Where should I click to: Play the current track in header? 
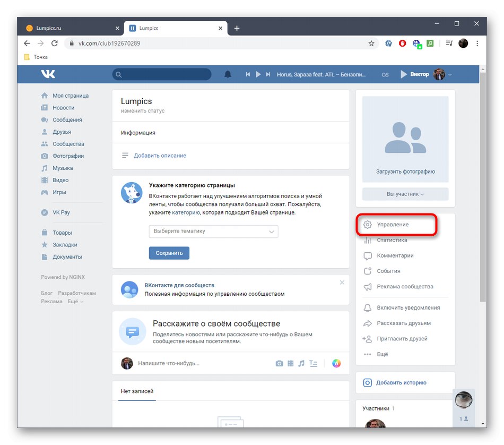[x=258, y=74]
